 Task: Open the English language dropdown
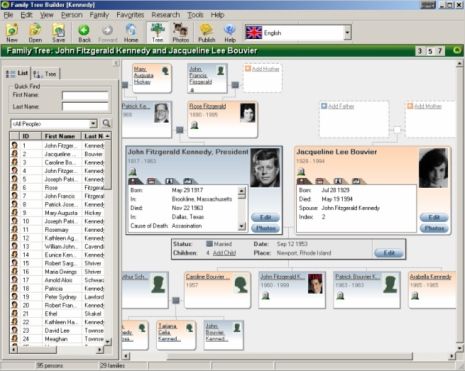pos(347,33)
